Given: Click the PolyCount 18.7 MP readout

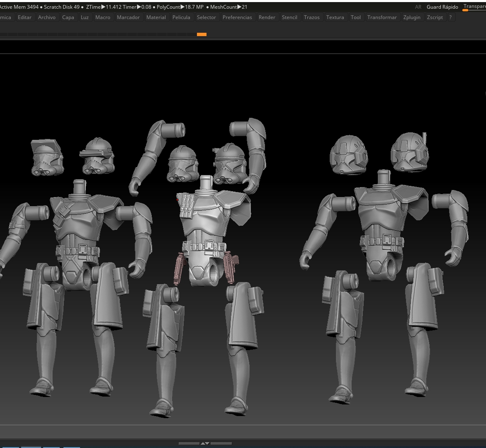Looking at the screenshot, I should [180, 7].
